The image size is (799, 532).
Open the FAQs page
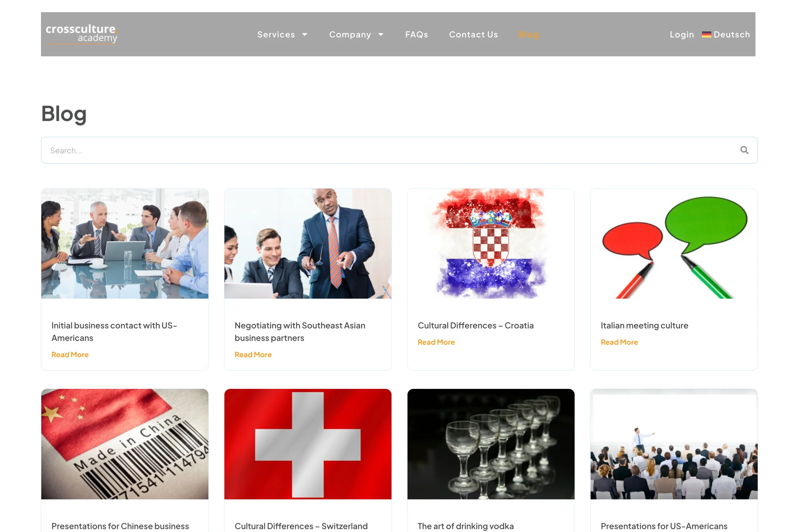pyautogui.click(x=416, y=35)
